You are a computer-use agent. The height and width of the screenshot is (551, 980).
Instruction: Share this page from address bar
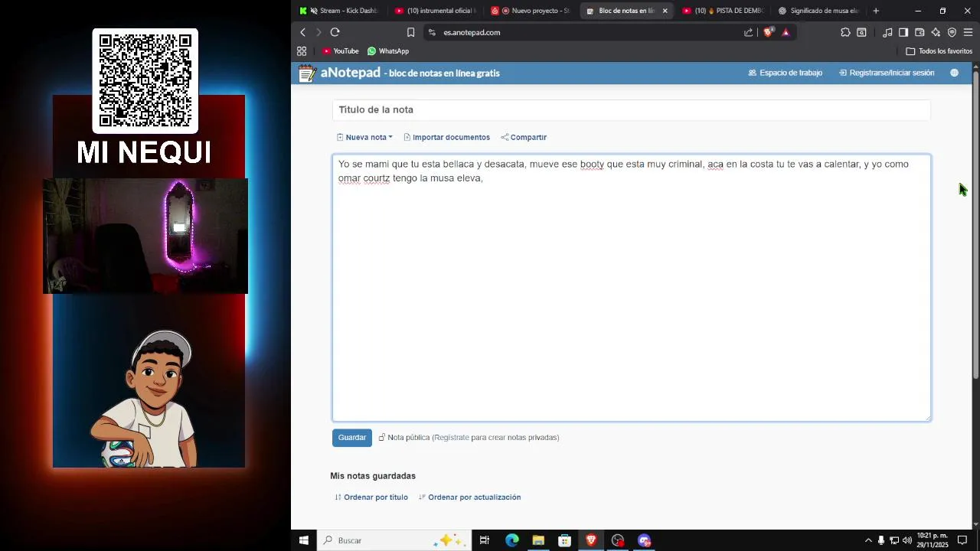point(748,32)
